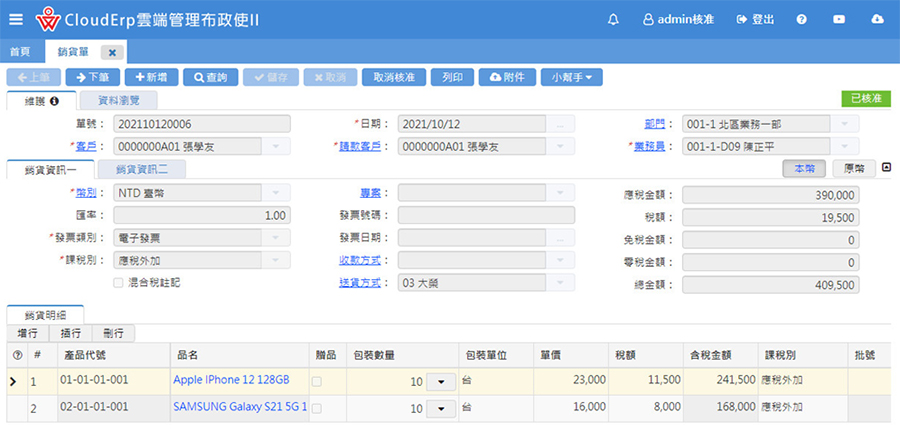Switch to the 資料瀏覽 tab
This screenshot has height=431, width=900.
point(118,100)
